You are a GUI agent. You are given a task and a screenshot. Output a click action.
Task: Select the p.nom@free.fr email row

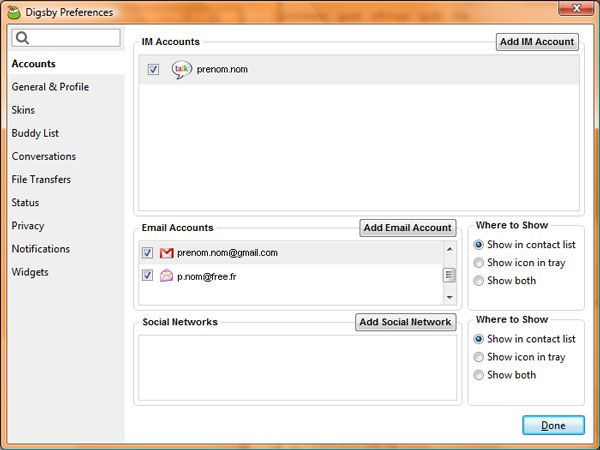tap(291, 276)
